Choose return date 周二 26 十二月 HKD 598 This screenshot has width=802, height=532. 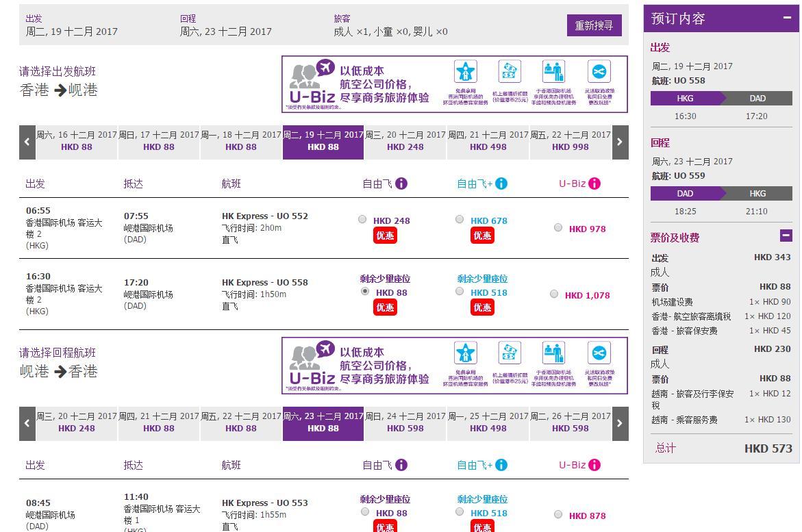pos(571,424)
